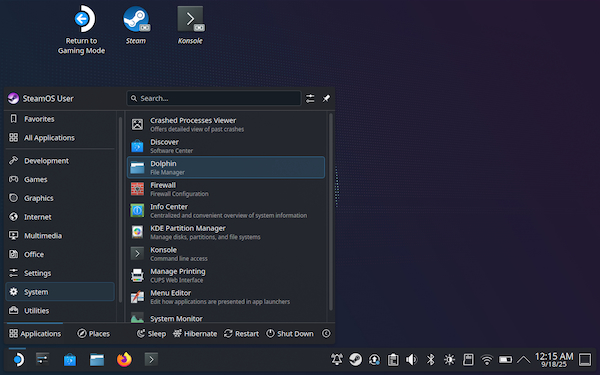
Task: Click the Sleep button
Action: tap(152, 334)
